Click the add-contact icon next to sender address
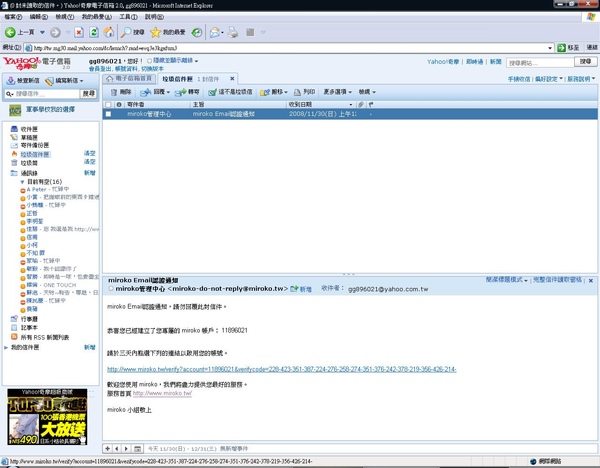Image resolution: width=600 pixels, height=468 pixels. click(294, 289)
